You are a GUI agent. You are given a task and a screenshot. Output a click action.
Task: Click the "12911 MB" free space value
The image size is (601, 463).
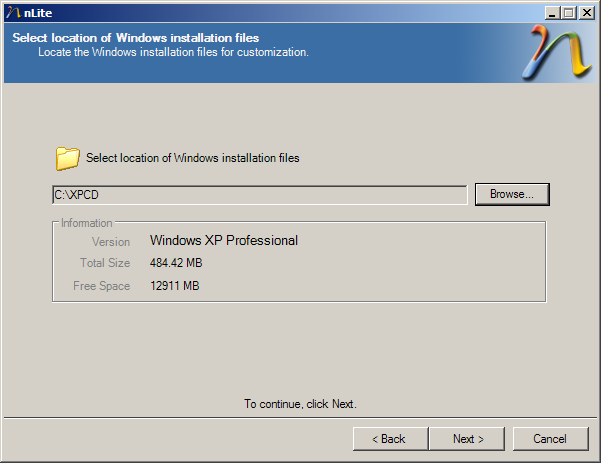[174, 286]
